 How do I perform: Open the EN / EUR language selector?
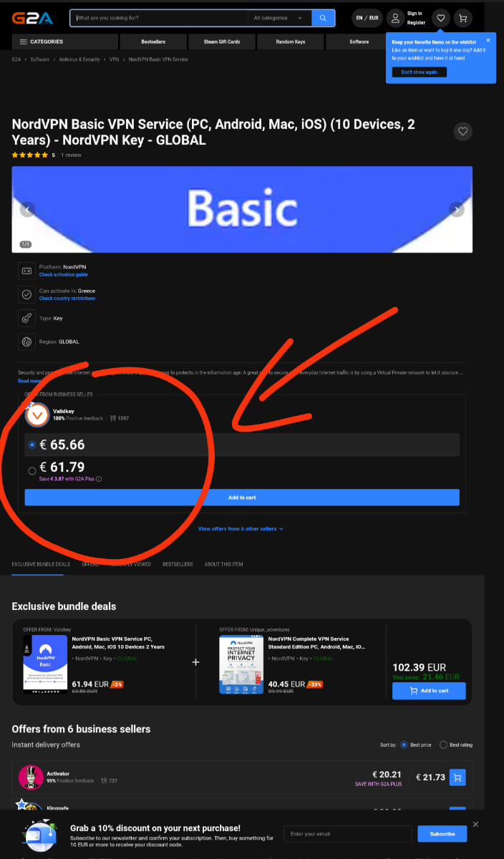(367, 18)
